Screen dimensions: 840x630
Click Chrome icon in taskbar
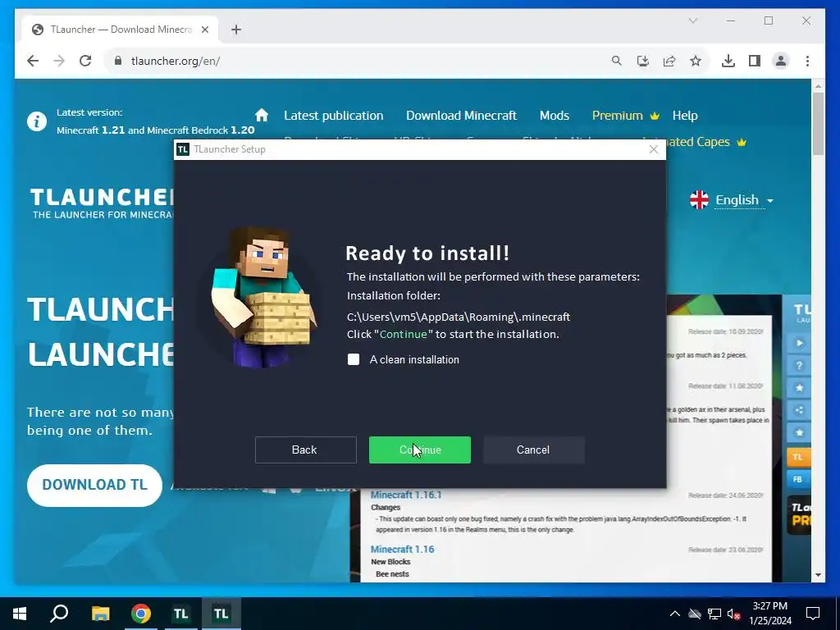click(x=141, y=614)
